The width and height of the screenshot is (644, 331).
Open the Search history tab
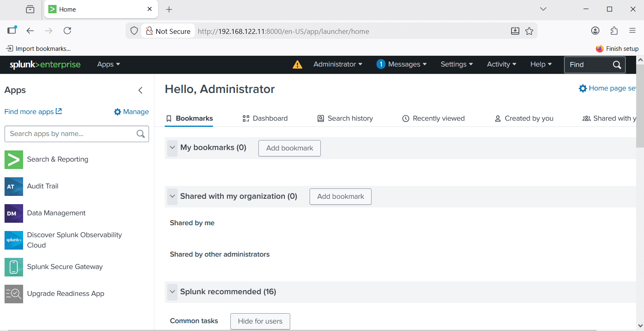click(350, 118)
